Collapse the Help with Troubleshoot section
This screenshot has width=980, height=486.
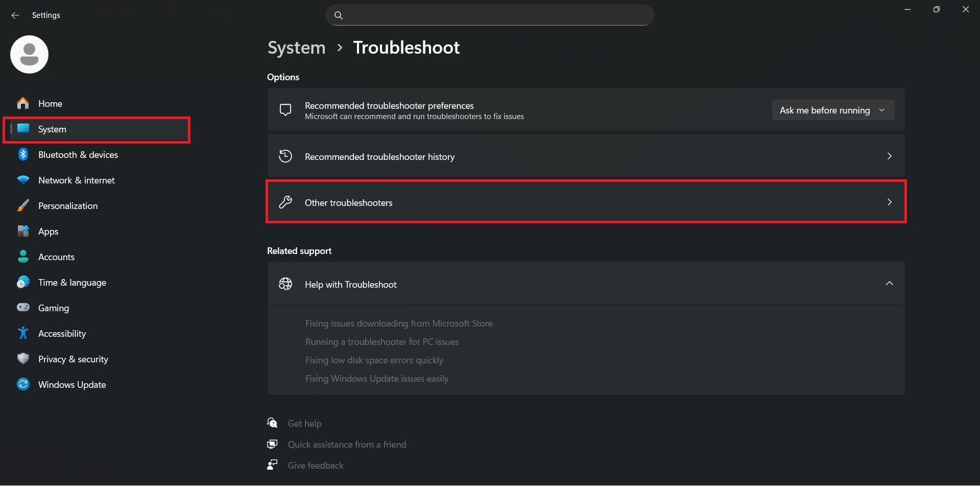point(889,284)
